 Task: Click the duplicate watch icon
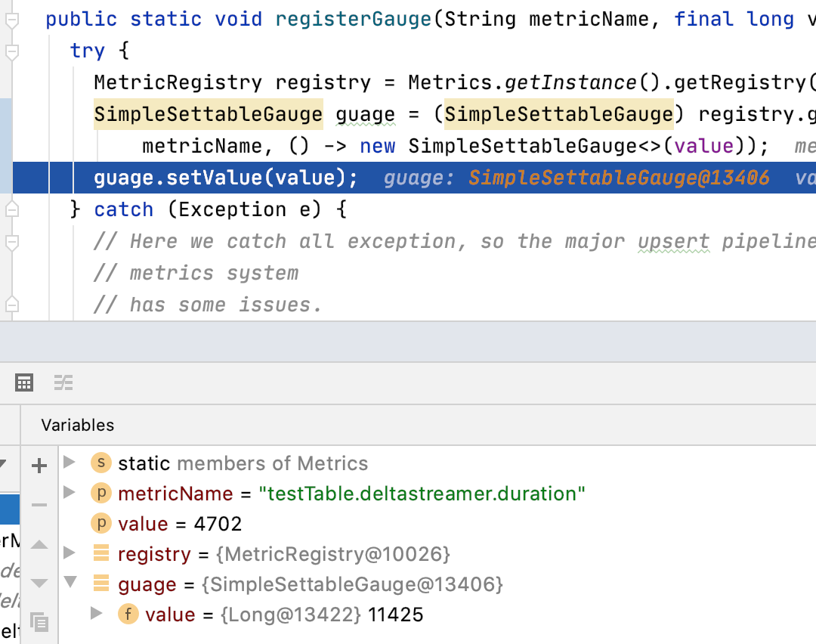[x=39, y=622]
